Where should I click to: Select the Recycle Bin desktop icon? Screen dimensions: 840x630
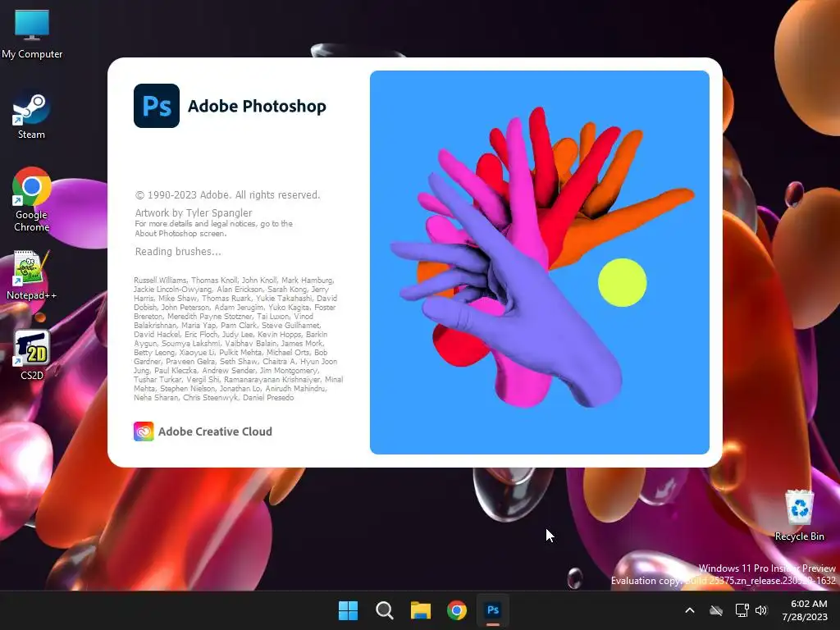pyautogui.click(x=799, y=515)
